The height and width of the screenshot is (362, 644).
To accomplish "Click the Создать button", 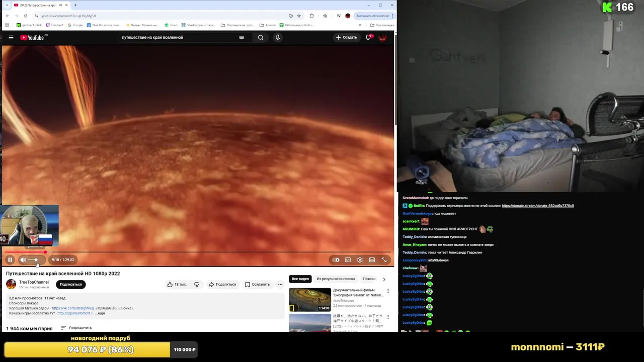I will [346, 37].
